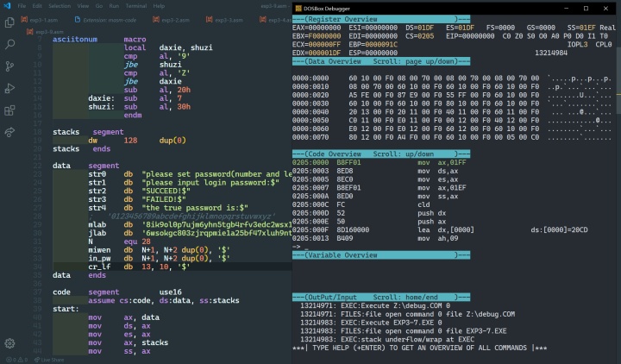
Task: Click the Register Overview header in the debugger
Action: (x=381, y=19)
